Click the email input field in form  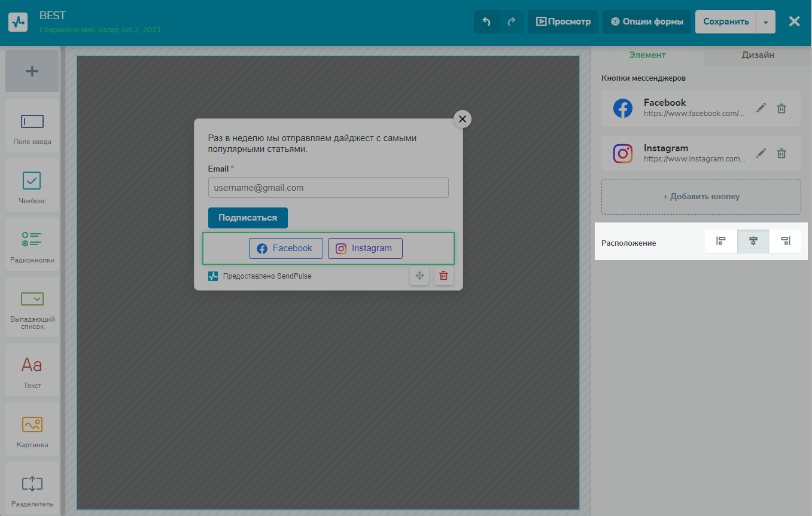coord(328,188)
